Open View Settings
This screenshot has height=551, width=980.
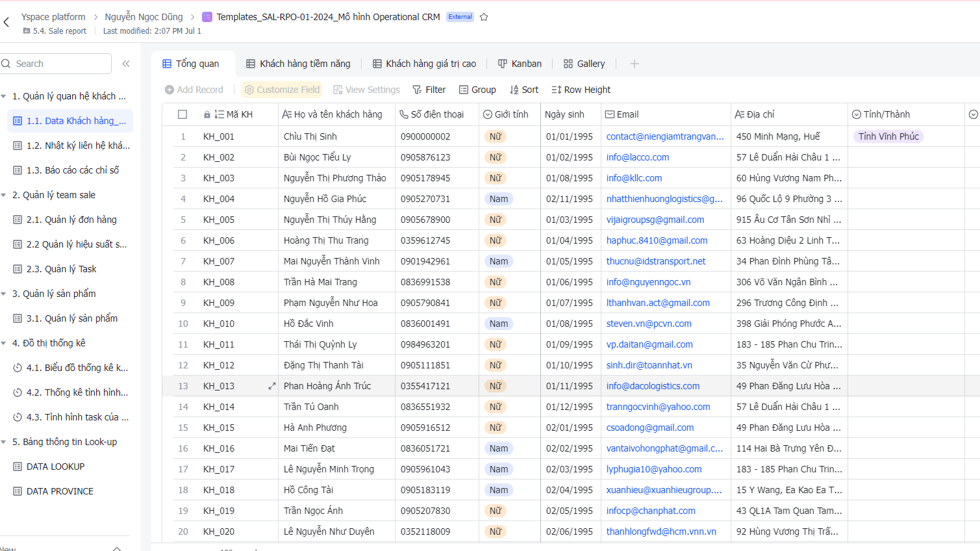[366, 90]
